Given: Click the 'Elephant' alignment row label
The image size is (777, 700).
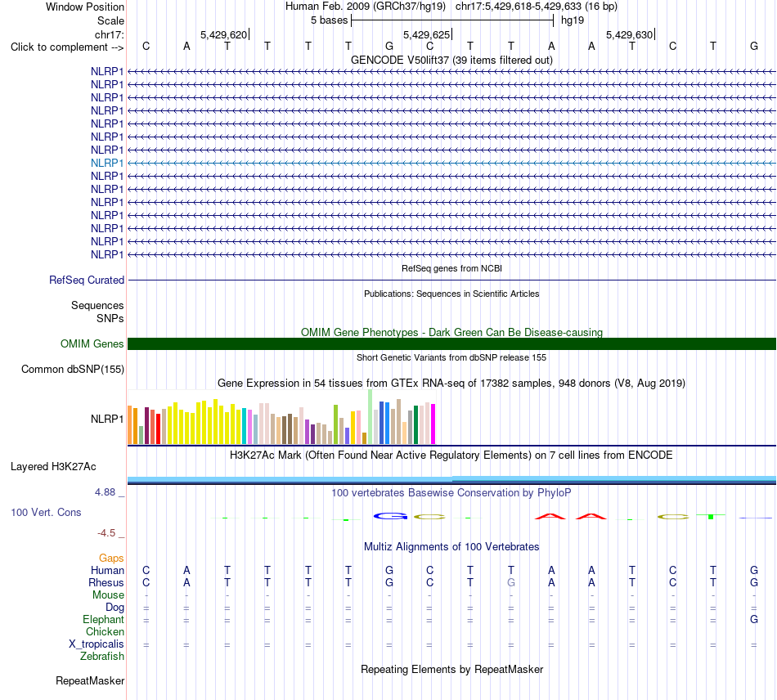Looking at the screenshot, I should [103, 619].
